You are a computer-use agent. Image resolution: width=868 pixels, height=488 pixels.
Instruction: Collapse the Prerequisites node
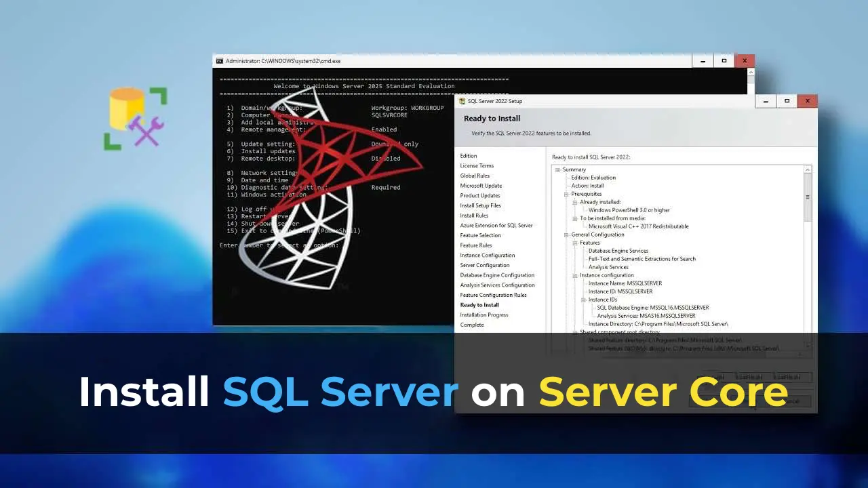click(x=566, y=194)
